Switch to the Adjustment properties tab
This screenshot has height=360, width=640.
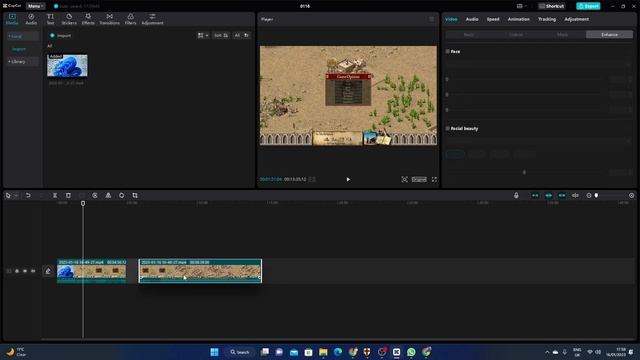[x=576, y=19]
